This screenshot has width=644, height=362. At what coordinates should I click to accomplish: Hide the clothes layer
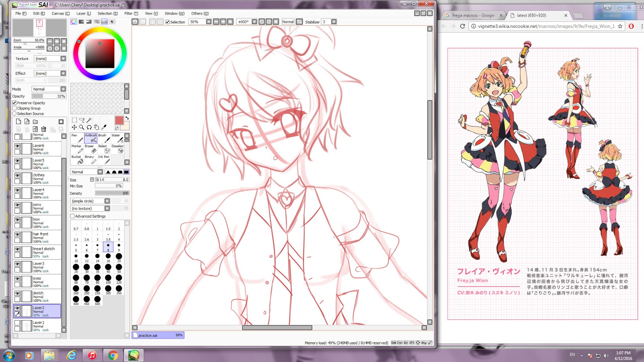pos(17,175)
